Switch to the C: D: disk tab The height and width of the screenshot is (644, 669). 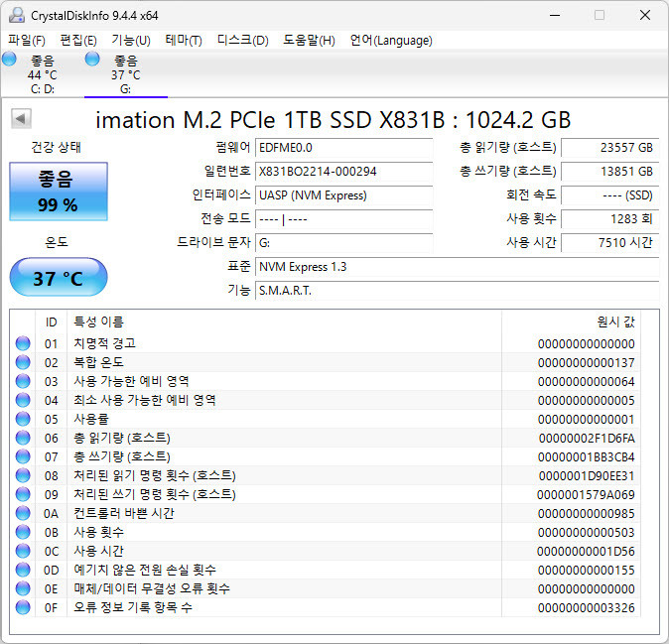click(43, 74)
